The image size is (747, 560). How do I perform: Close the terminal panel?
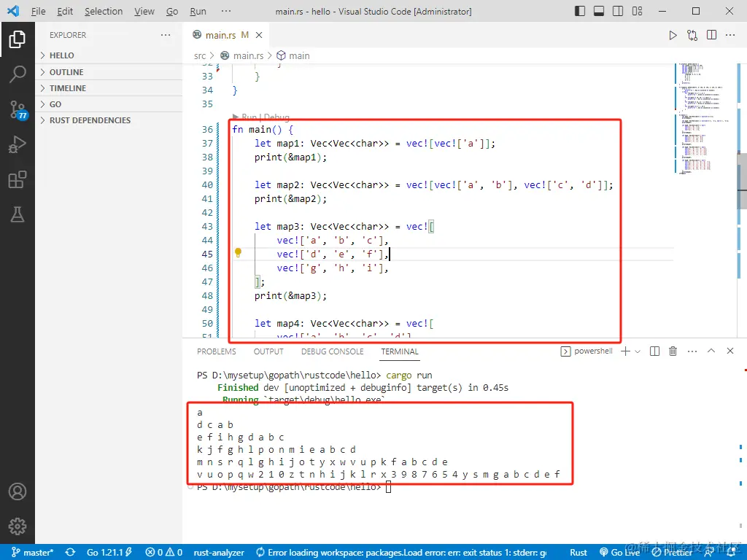(x=729, y=351)
